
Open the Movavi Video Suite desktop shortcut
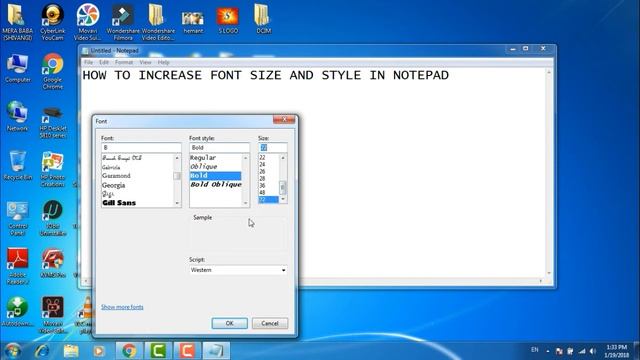click(x=87, y=21)
